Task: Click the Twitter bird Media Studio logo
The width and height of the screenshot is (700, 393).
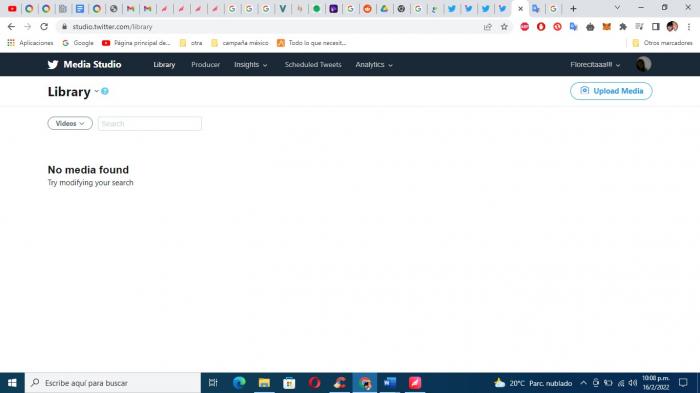Action: (x=84, y=64)
